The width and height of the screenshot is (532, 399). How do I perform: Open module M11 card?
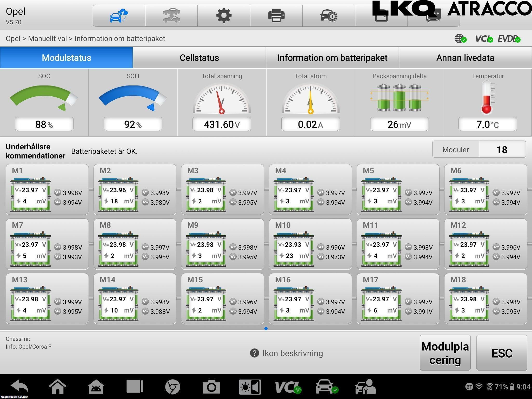point(398,244)
